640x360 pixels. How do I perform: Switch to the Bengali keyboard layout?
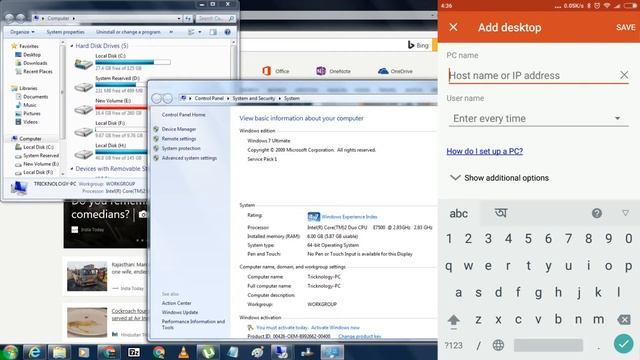pos(500,213)
